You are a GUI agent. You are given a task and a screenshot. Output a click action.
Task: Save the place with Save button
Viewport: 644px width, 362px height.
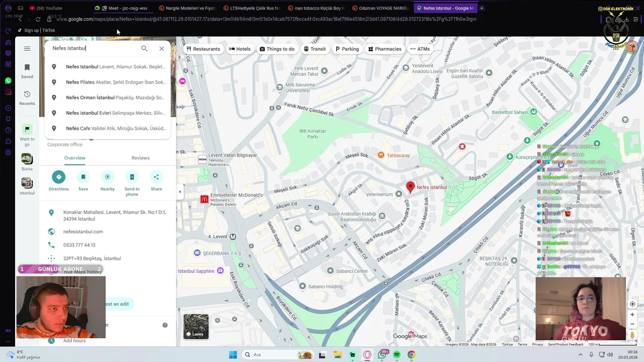tap(83, 181)
